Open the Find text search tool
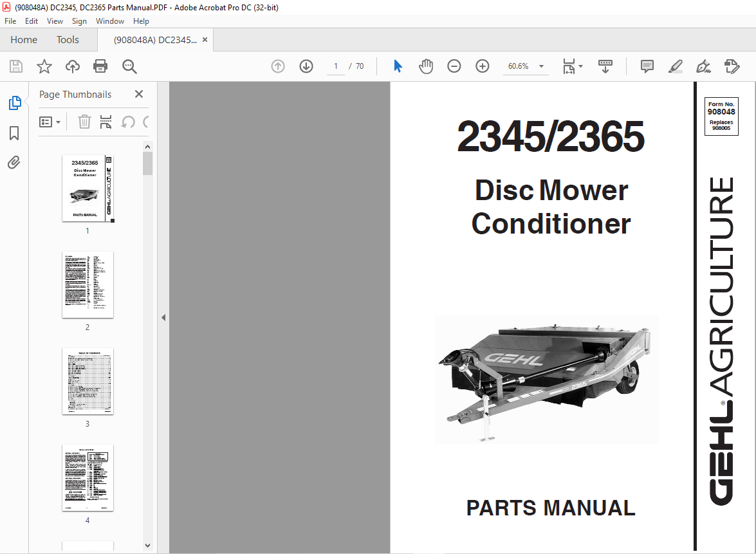 pyautogui.click(x=129, y=66)
